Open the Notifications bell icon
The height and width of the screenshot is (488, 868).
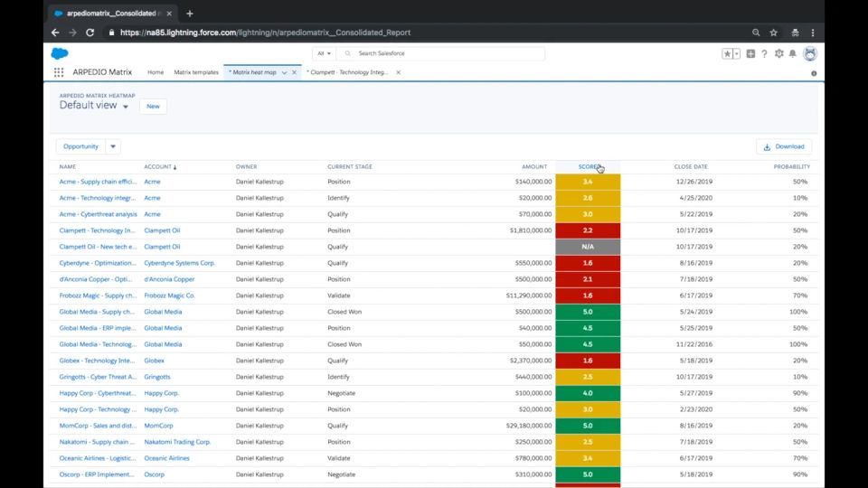click(x=793, y=53)
